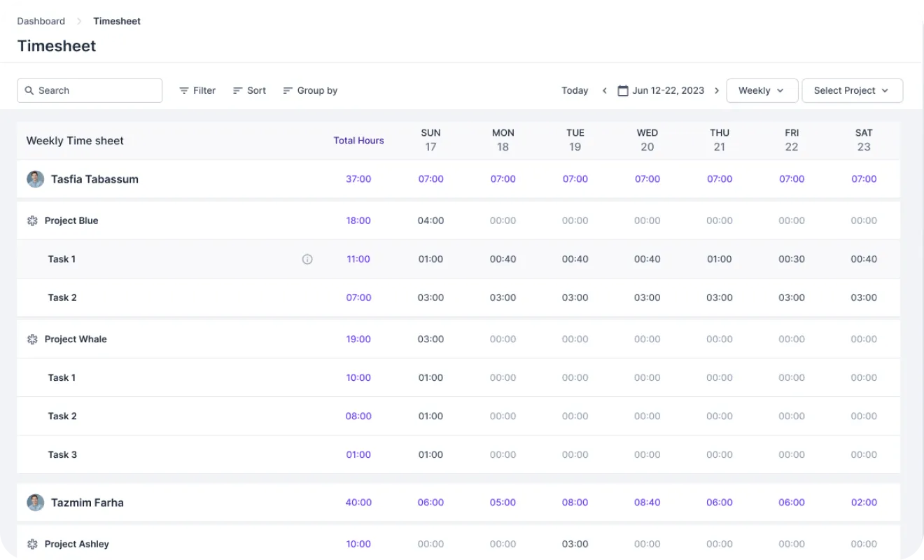Click Project Blue Task 1 Friday 00:30
Screen dimensions: 924x560
click(x=792, y=259)
